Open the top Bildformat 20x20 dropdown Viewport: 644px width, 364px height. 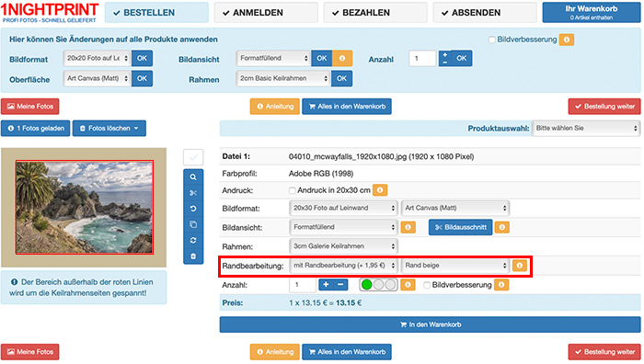pos(97,58)
